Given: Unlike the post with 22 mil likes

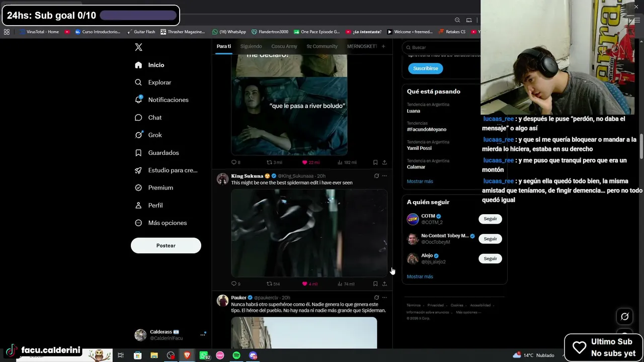Looking at the screenshot, I should coord(310,162).
